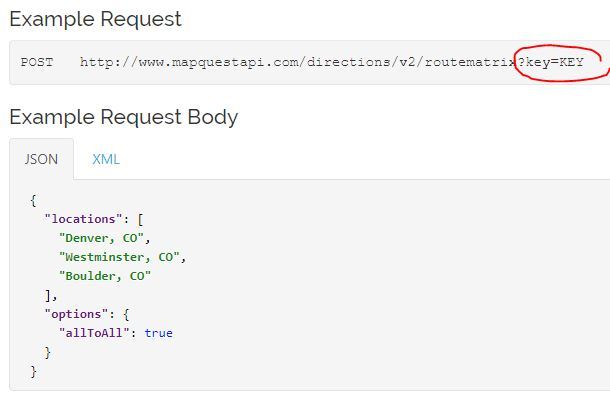610x396 pixels.
Task: Click the "locations" key in JSON
Action: (x=83, y=219)
